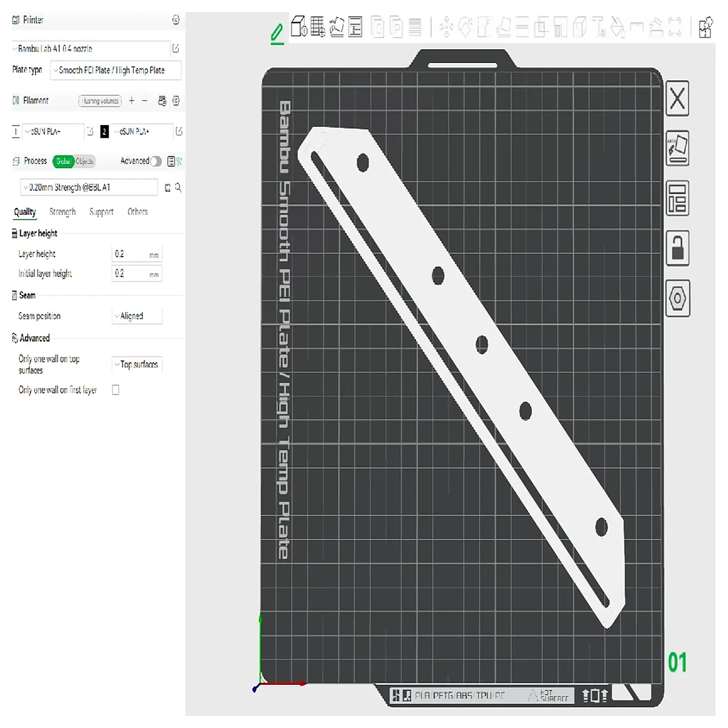Remove a filament with the minus button
Screen dimensions: 728x728
[x=145, y=101]
